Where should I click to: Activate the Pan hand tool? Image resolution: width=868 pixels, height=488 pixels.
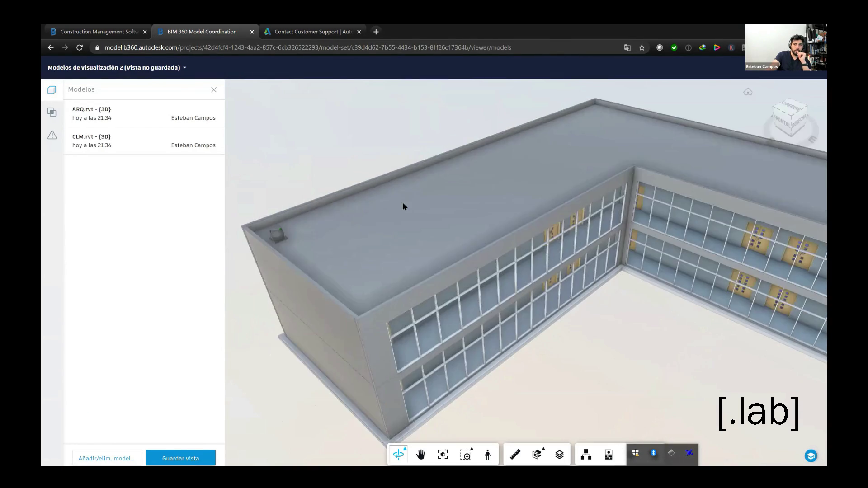pyautogui.click(x=420, y=455)
